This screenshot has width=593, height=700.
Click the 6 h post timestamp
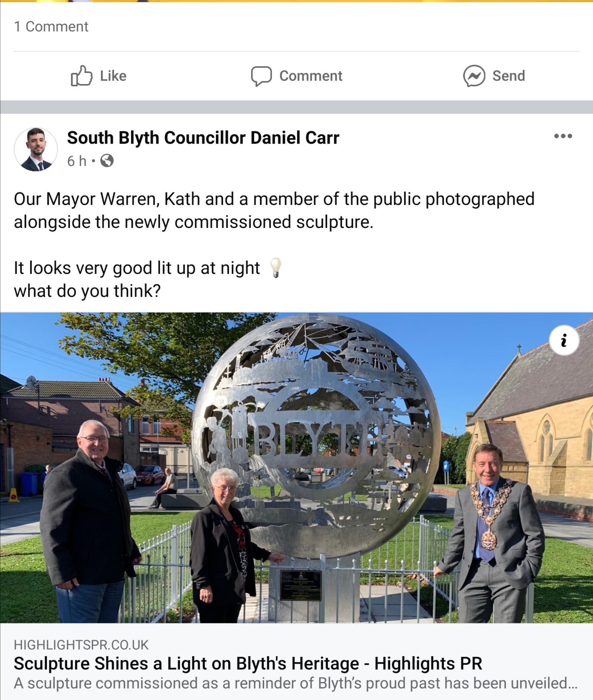pyautogui.click(x=77, y=161)
